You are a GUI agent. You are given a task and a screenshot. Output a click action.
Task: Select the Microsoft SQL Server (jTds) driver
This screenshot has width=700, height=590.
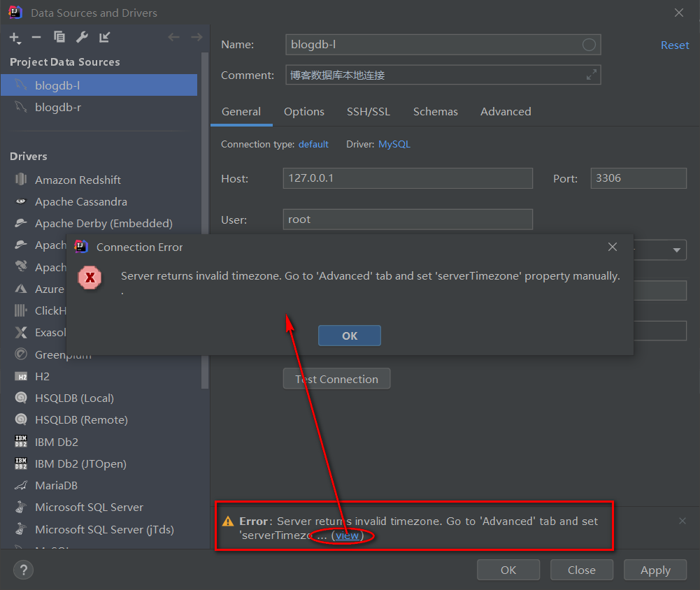tap(104, 529)
